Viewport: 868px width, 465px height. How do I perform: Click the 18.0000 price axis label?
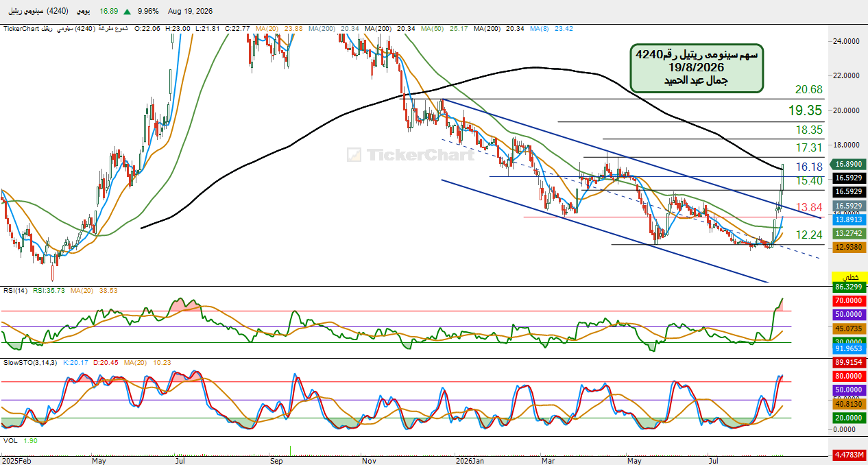[x=847, y=145]
